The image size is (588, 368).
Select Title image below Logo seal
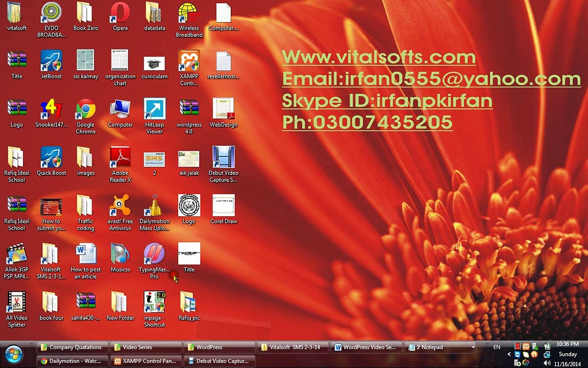coord(189,258)
